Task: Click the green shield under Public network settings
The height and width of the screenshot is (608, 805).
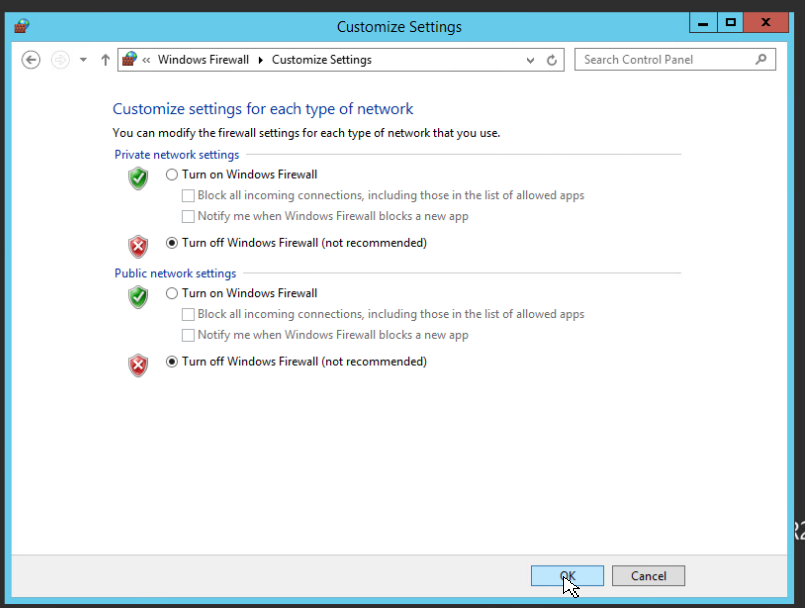Action: (138, 297)
